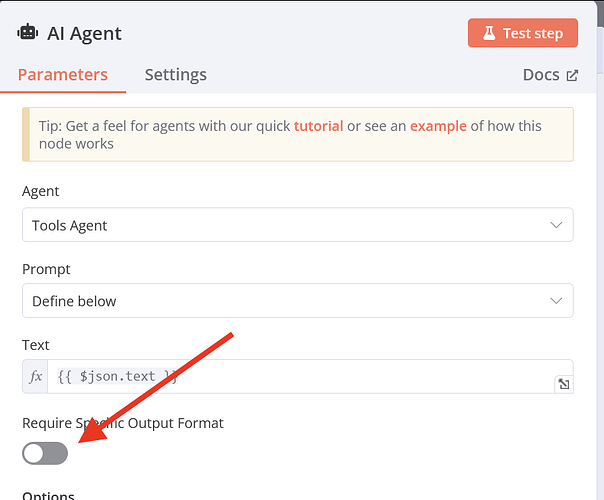
Task: Click the fx expression icon in Text field
Action: (x=37, y=377)
